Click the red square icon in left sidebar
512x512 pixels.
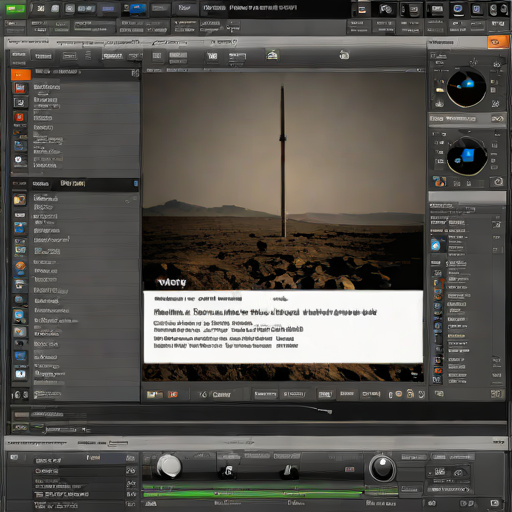click(x=19, y=117)
